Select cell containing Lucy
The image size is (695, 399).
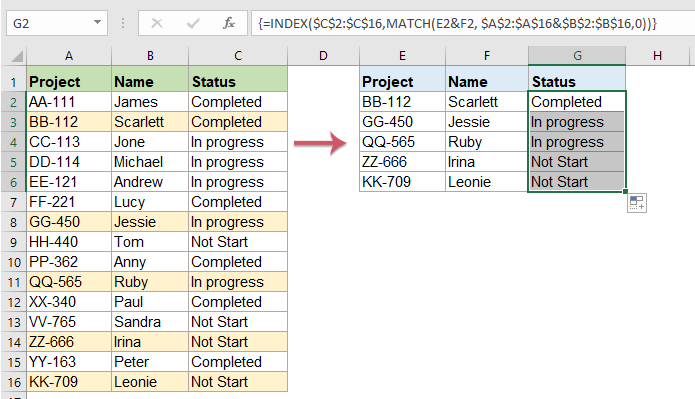point(150,202)
